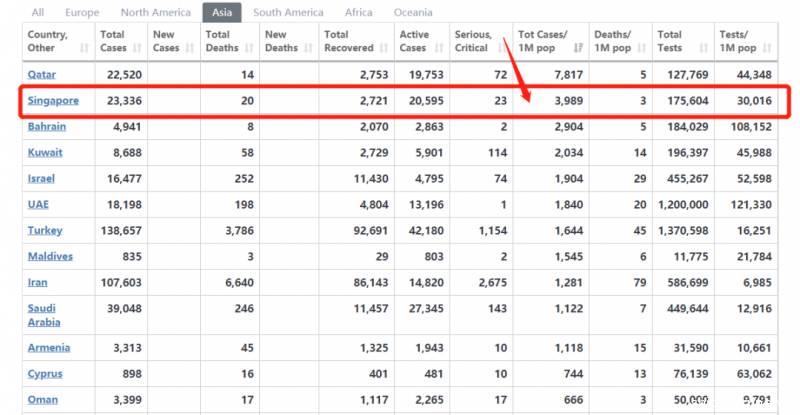
Task: Click sort icon in Country, Other column
Action: pos(84,48)
